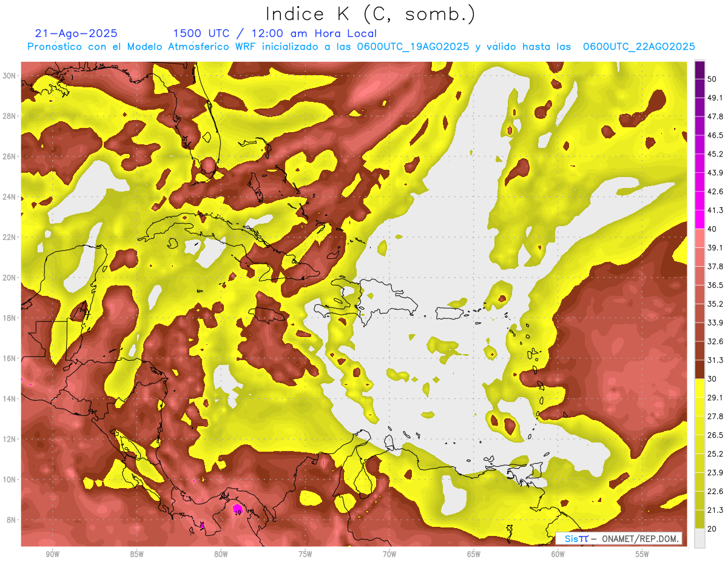Click colorbar value '29.1'
The height and width of the screenshot is (562, 728).
coord(715,398)
